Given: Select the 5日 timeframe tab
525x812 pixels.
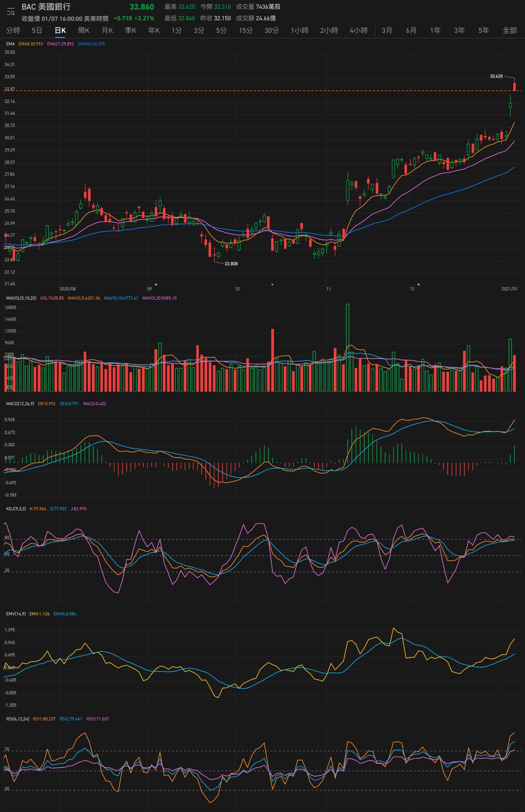Looking at the screenshot, I should tap(37, 30).
